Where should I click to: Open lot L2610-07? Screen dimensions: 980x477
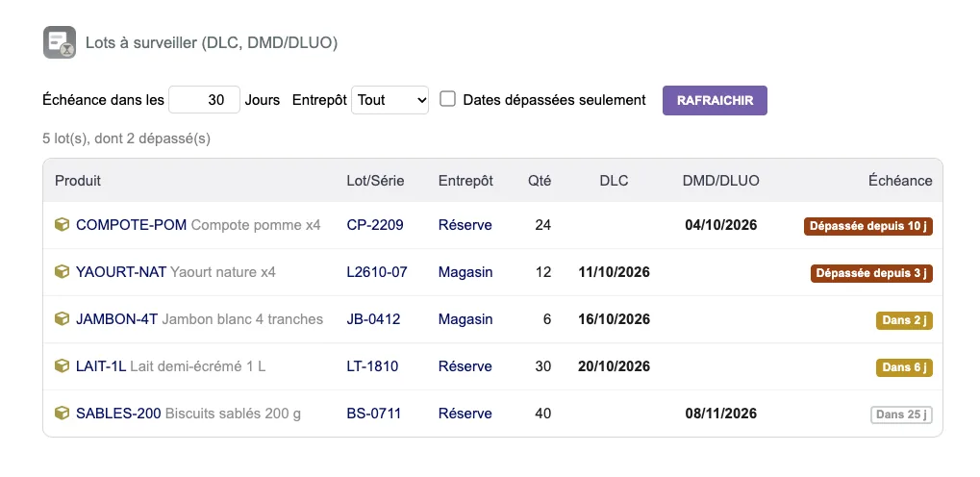pos(377,272)
